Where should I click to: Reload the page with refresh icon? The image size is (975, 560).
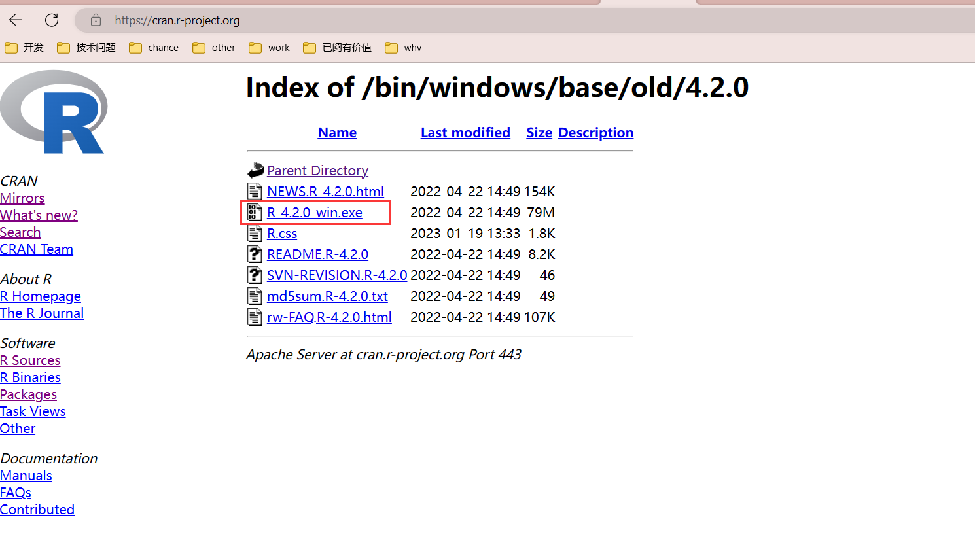52,20
